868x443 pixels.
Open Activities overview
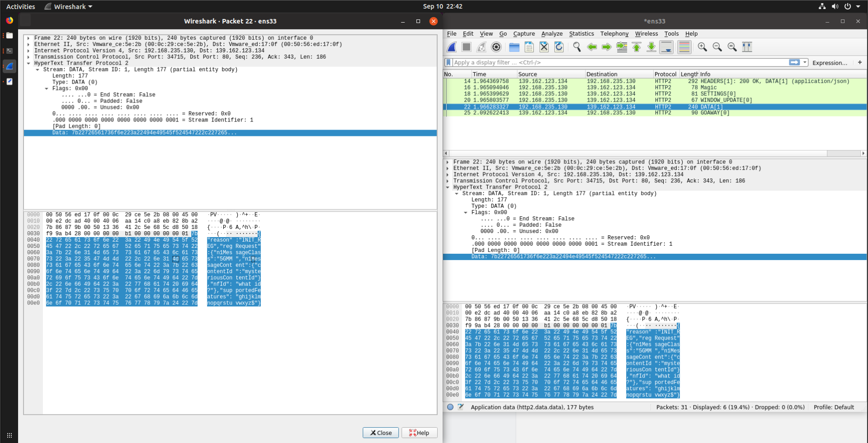[20, 6]
